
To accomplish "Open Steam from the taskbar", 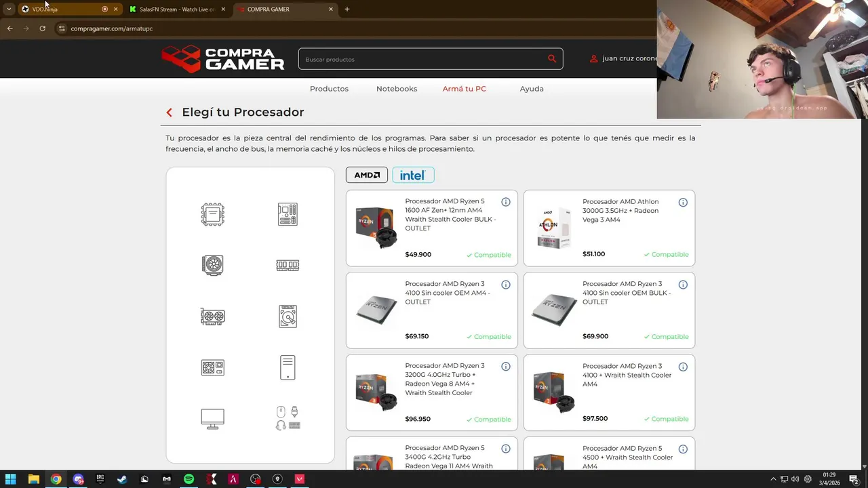I will 122,479.
